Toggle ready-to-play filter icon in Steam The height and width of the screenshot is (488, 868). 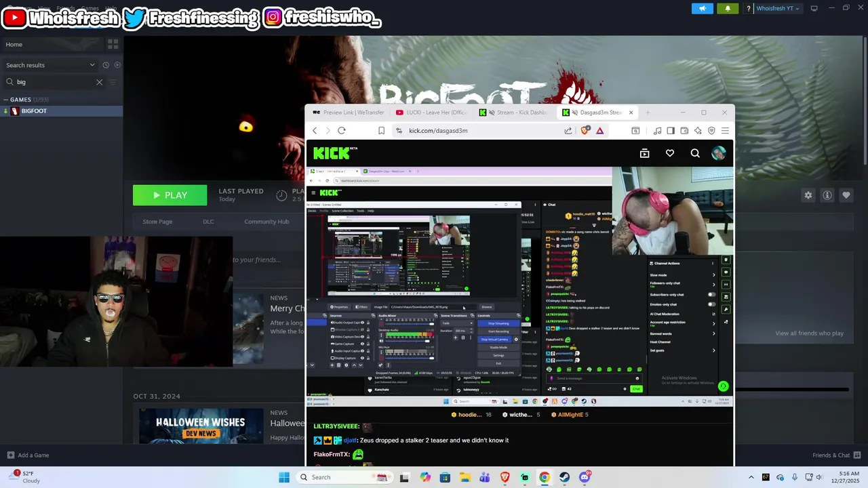coord(117,65)
